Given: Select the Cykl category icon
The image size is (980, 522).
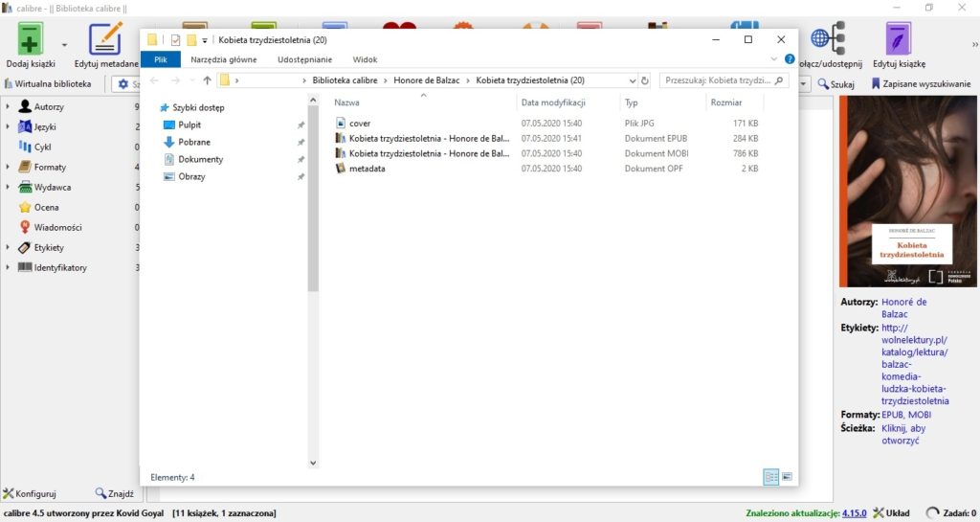Looking at the screenshot, I should [25, 147].
